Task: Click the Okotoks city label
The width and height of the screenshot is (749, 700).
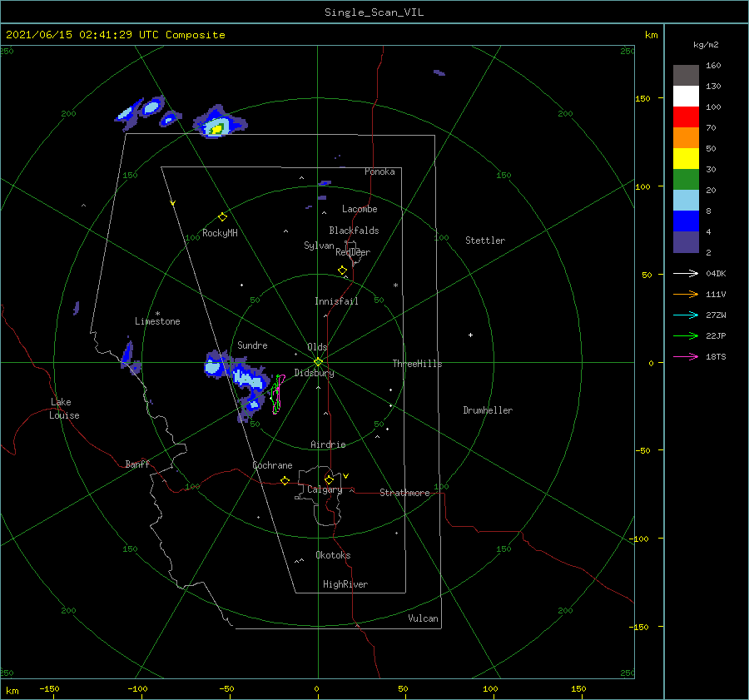Action: (333, 555)
